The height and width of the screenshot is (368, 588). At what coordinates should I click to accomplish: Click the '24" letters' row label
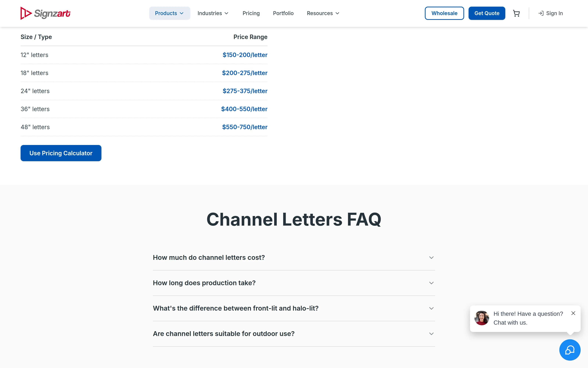coord(35,91)
